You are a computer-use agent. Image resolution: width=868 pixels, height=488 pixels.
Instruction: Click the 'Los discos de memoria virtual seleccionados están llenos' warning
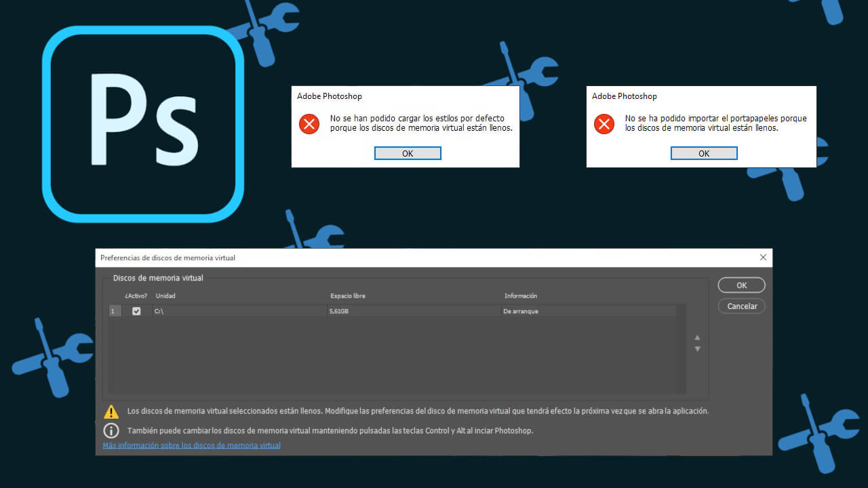tap(418, 411)
